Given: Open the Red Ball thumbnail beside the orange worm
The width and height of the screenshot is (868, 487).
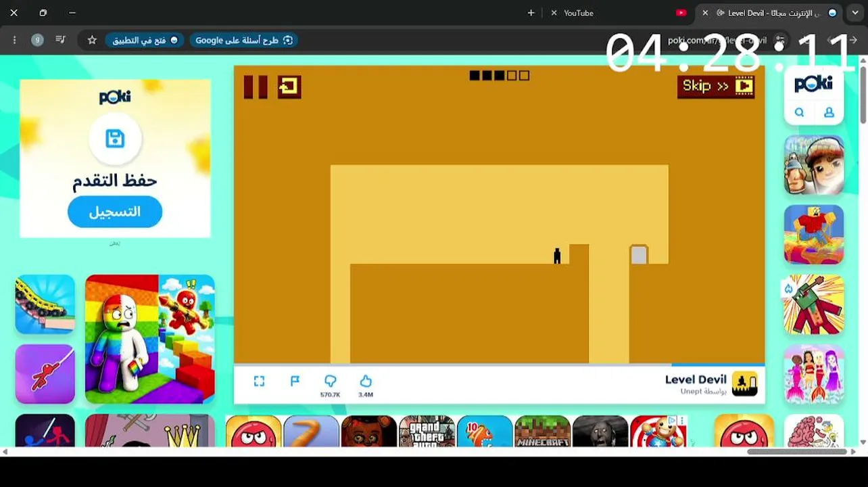Looking at the screenshot, I should (254, 432).
